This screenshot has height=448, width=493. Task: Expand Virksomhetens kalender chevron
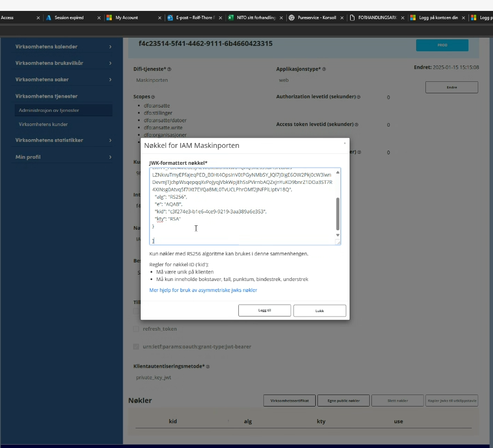110,46
